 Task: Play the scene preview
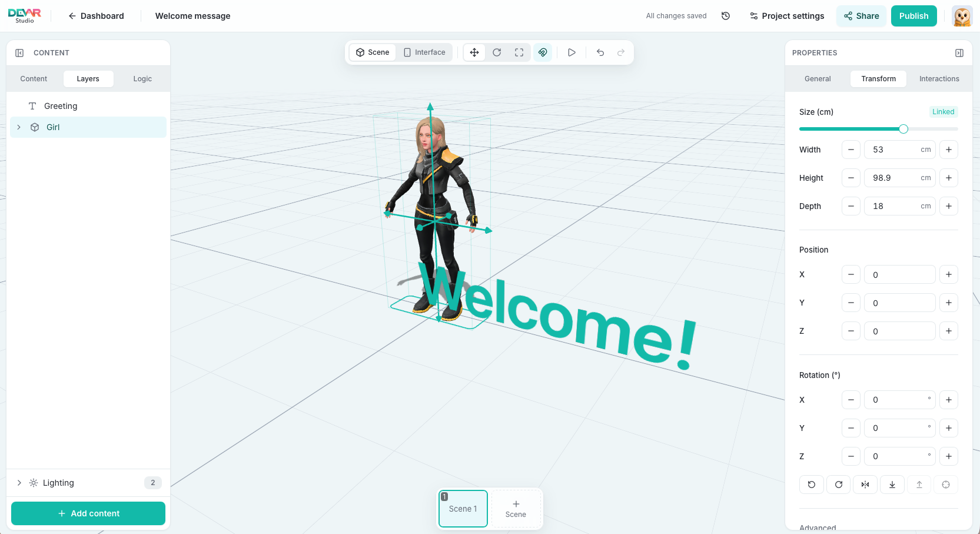point(572,52)
